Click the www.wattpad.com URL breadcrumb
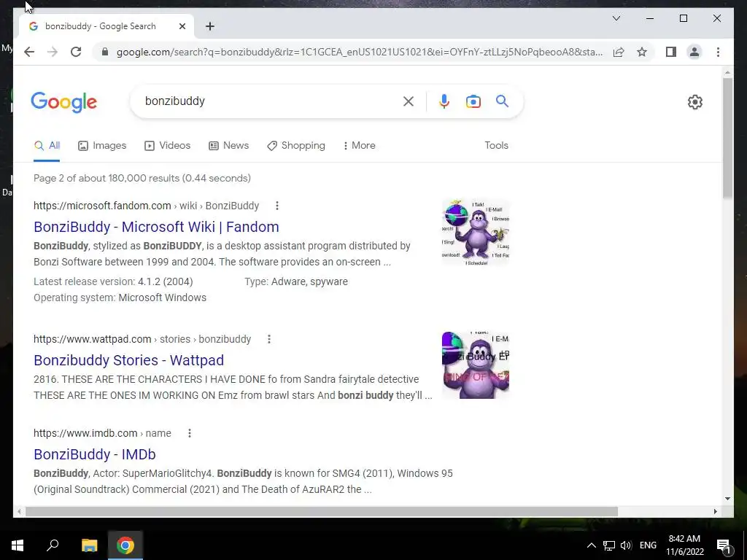This screenshot has height=560, width=747. click(142, 339)
